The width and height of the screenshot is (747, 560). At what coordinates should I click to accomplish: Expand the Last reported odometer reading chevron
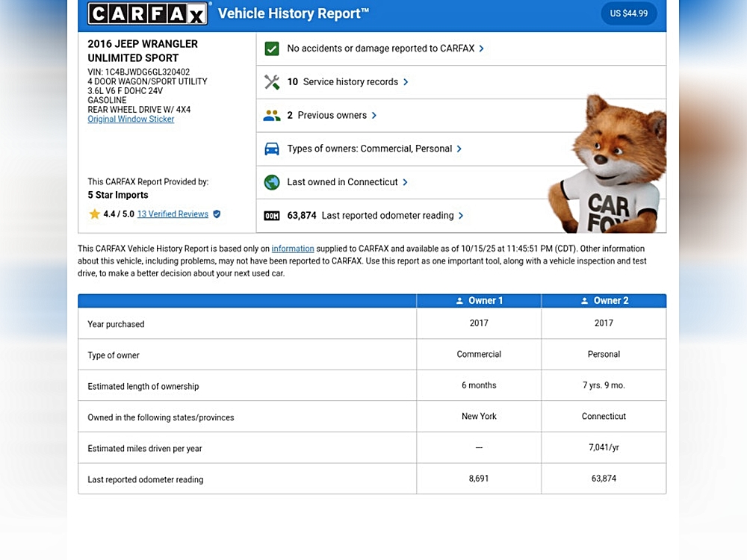[x=461, y=216]
